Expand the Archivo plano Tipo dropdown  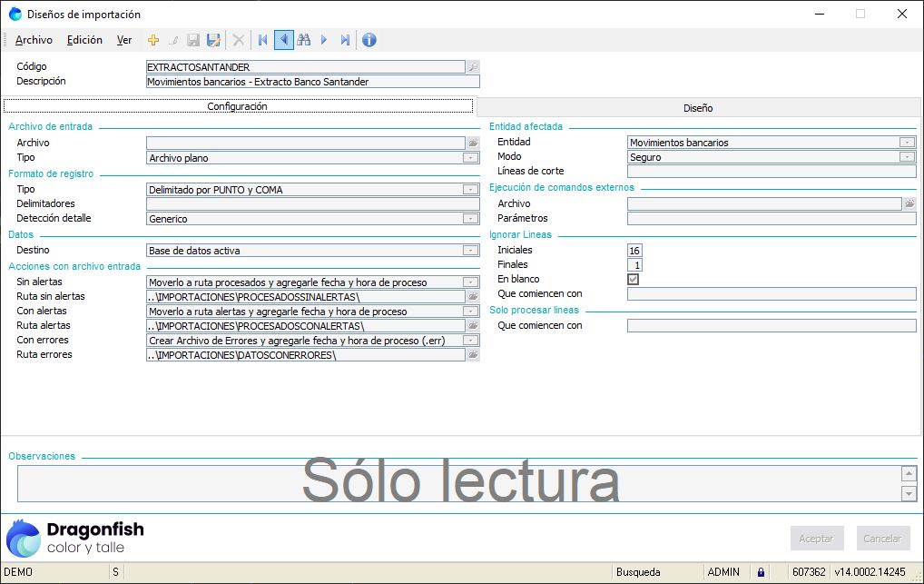tap(470, 158)
